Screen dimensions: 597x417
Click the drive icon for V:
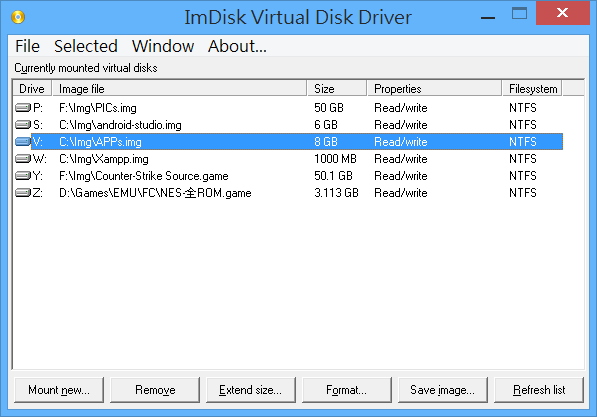pos(23,142)
